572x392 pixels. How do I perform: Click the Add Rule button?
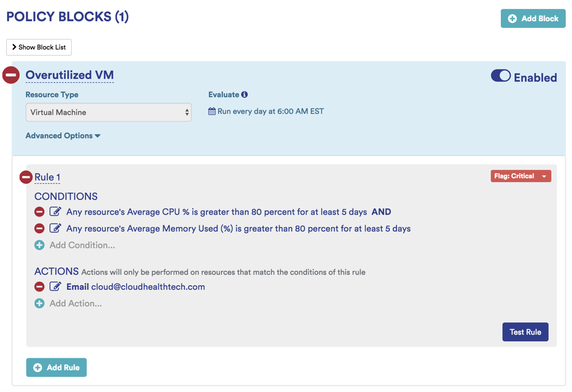[x=56, y=368]
